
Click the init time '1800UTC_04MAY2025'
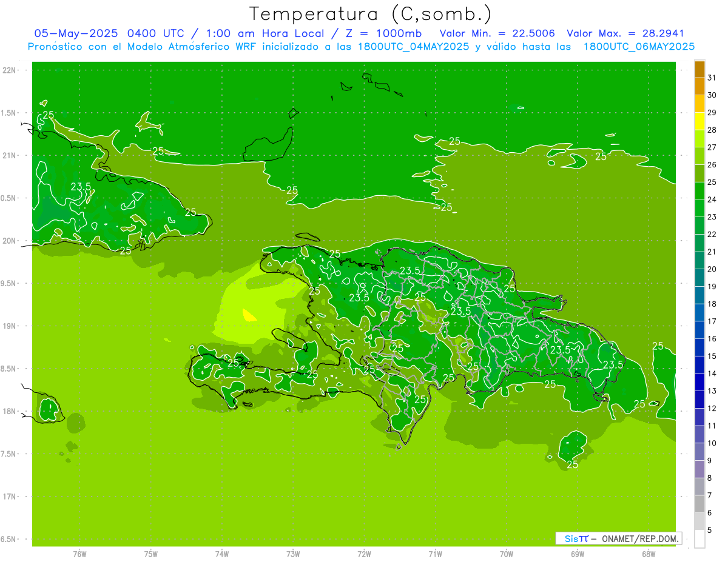[x=415, y=47]
